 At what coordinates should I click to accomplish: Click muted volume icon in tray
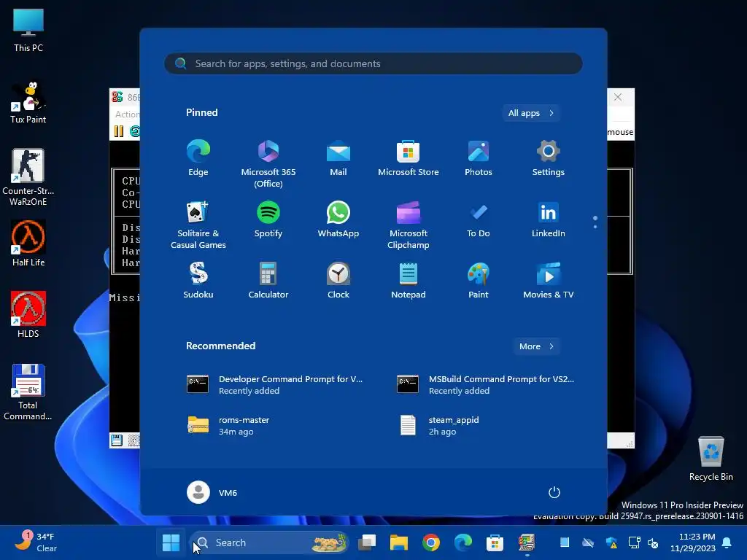653,542
